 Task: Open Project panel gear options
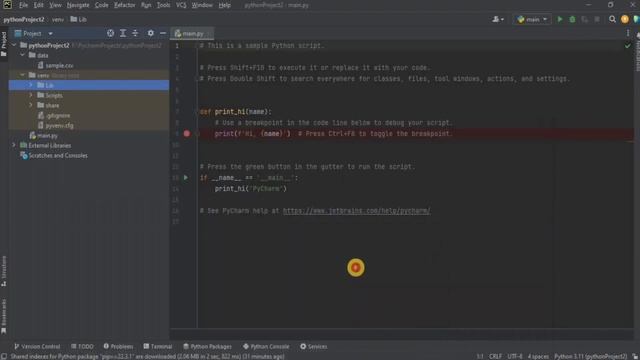click(x=151, y=33)
